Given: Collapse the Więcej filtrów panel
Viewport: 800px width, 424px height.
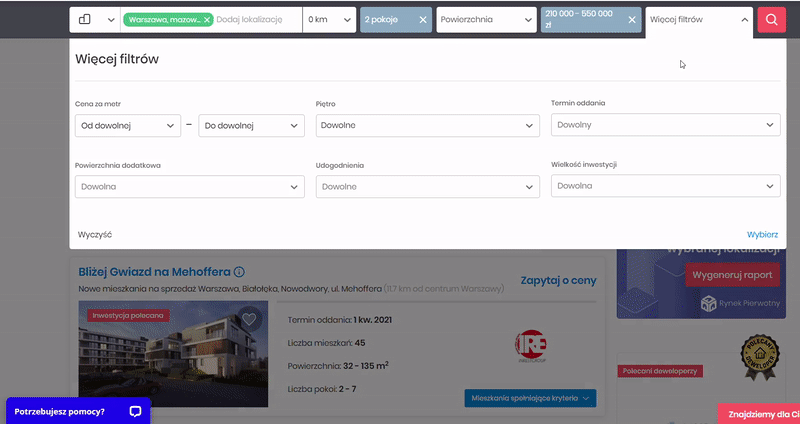Looking at the screenshot, I should click(x=699, y=20).
